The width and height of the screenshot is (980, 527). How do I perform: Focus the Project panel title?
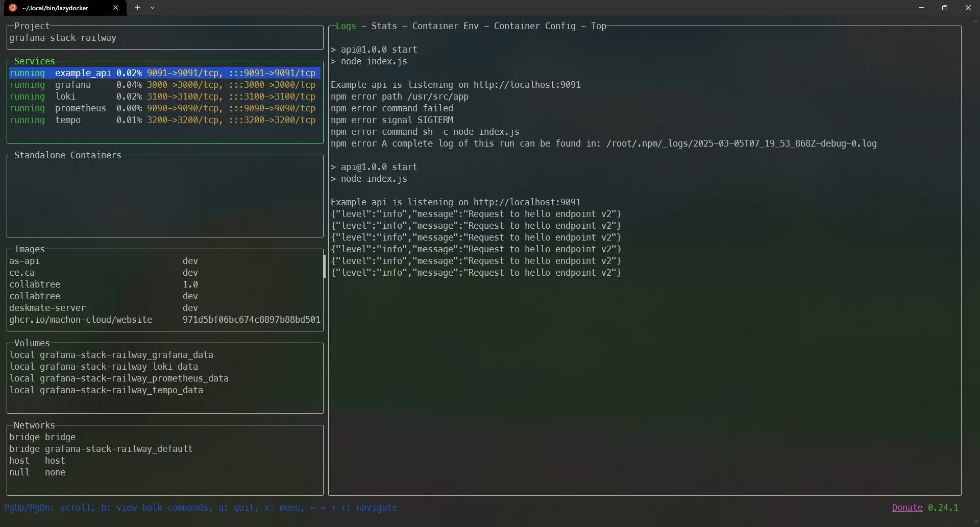point(32,26)
